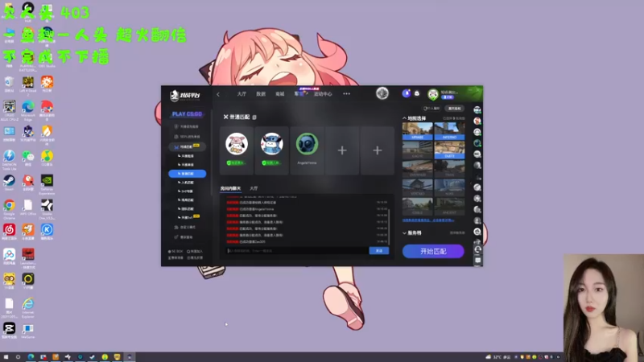
Task: Select the 2v2 mode in sidebar
Action: click(x=188, y=191)
